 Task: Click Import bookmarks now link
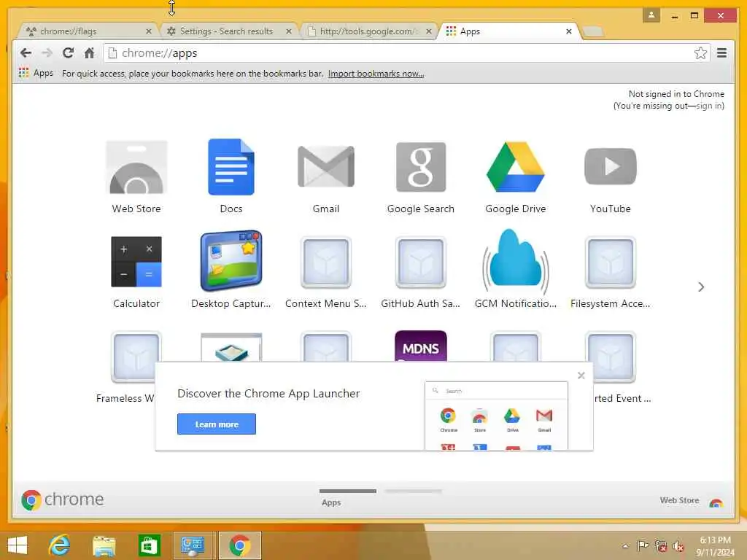(376, 74)
